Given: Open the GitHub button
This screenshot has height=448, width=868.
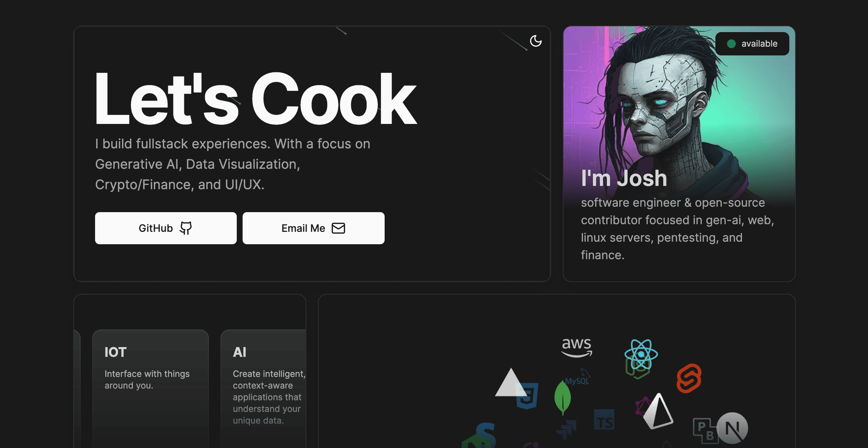Looking at the screenshot, I should 166,228.
